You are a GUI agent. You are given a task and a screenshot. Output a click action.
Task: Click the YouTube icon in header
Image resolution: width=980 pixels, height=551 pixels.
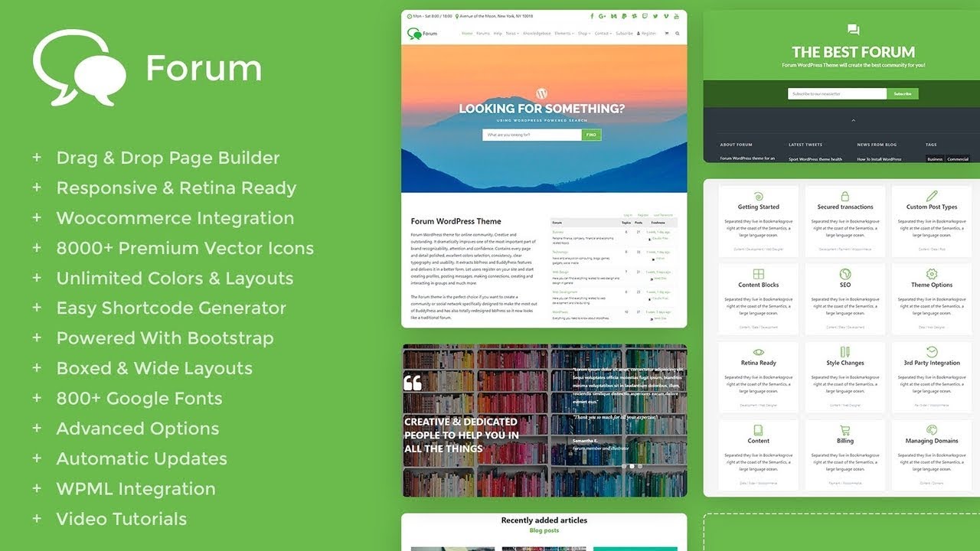pos(677,16)
